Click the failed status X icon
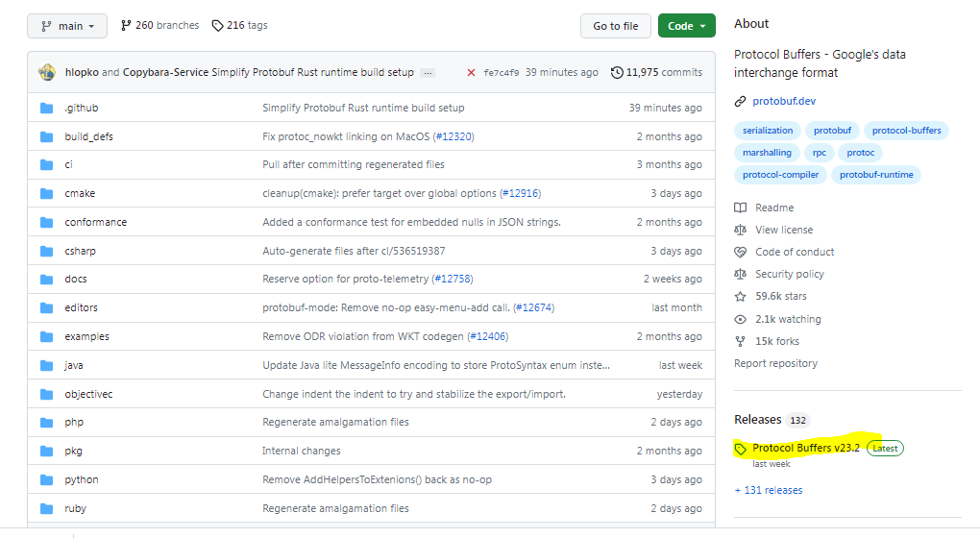The height and width of the screenshot is (538, 980). (471, 73)
